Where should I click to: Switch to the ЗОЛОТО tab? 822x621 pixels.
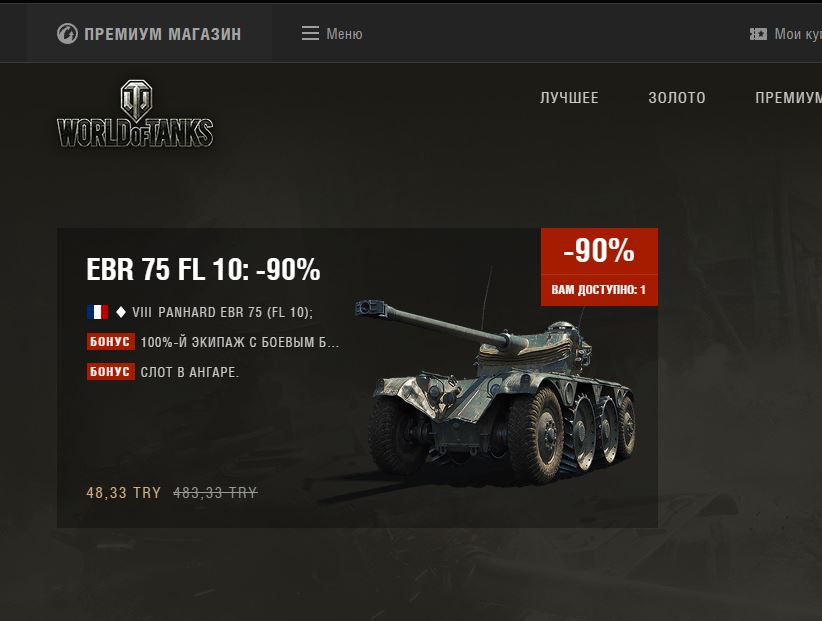[677, 98]
